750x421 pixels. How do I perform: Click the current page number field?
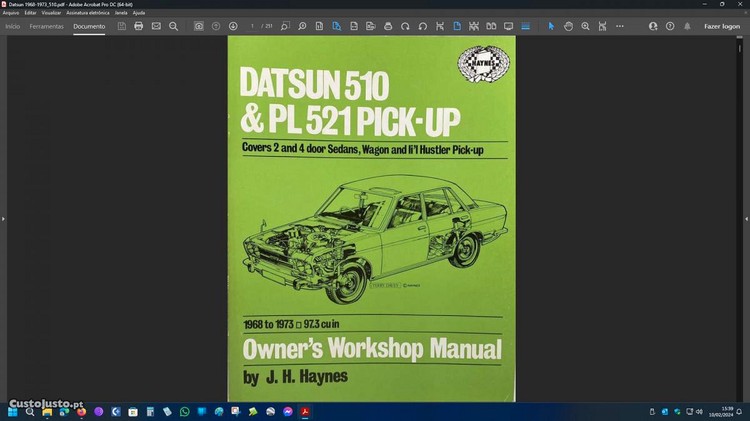tap(253, 26)
